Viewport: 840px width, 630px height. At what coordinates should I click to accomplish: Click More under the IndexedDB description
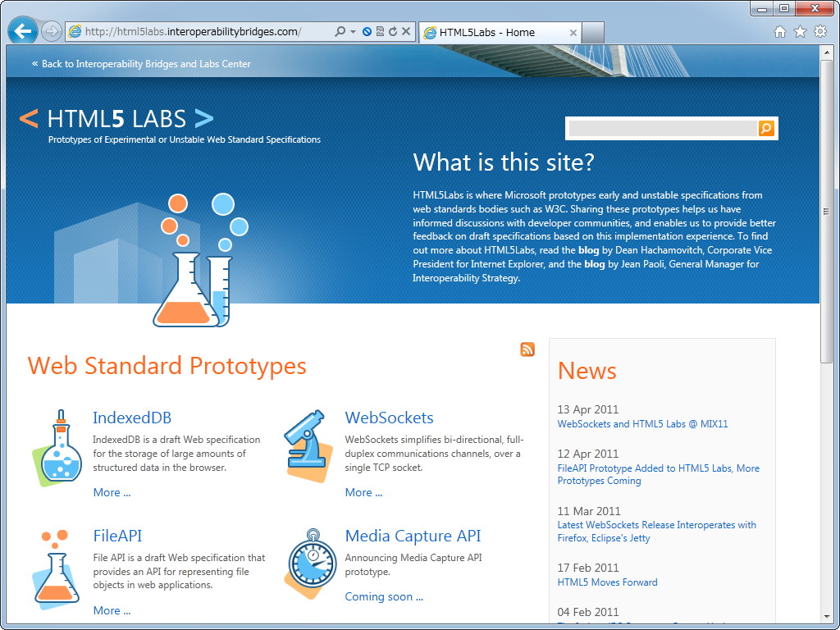pyautogui.click(x=112, y=492)
